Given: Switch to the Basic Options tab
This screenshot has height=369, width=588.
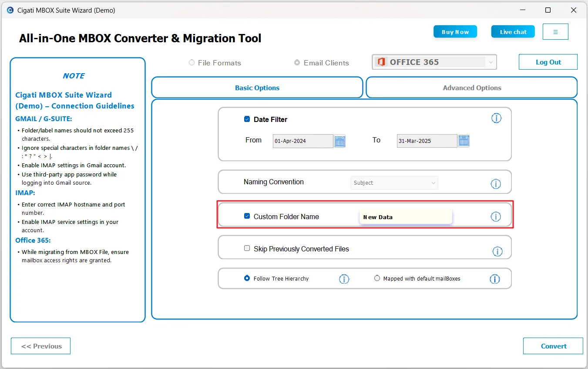Looking at the screenshot, I should click(257, 88).
